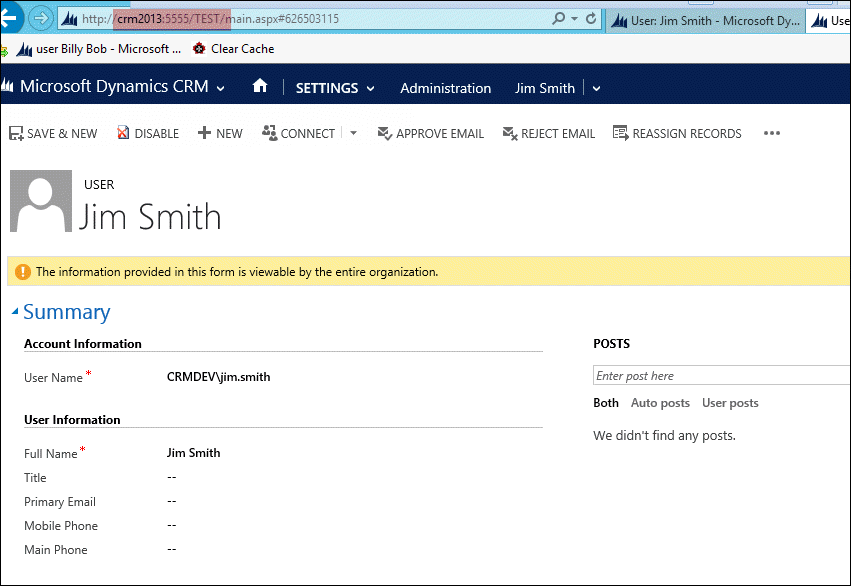Screen dimensions: 851x586
Task: Click the refresh icon in address bar
Action: (x=591, y=18)
